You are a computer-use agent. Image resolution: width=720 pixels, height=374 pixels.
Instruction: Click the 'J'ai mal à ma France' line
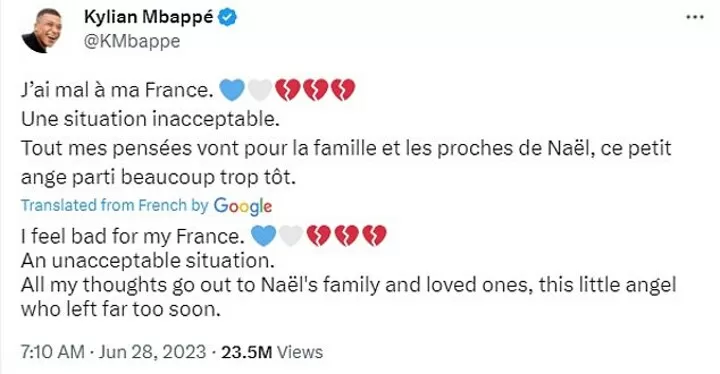[117, 90]
